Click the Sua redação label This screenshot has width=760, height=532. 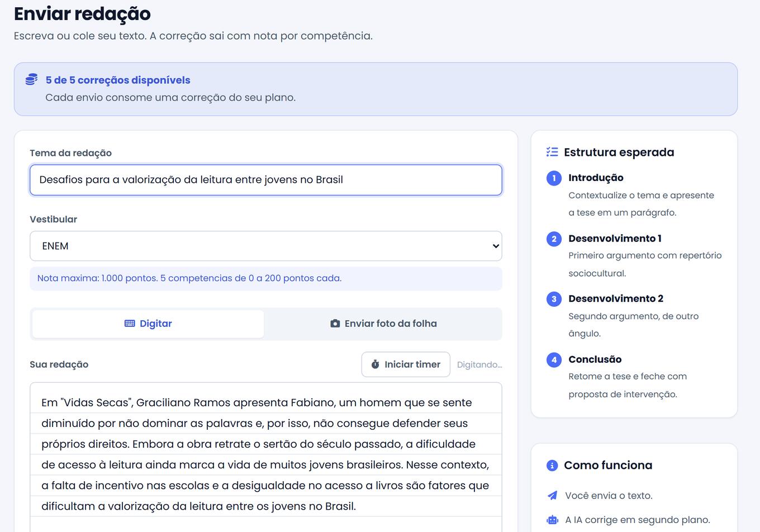(x=59, y=364)
